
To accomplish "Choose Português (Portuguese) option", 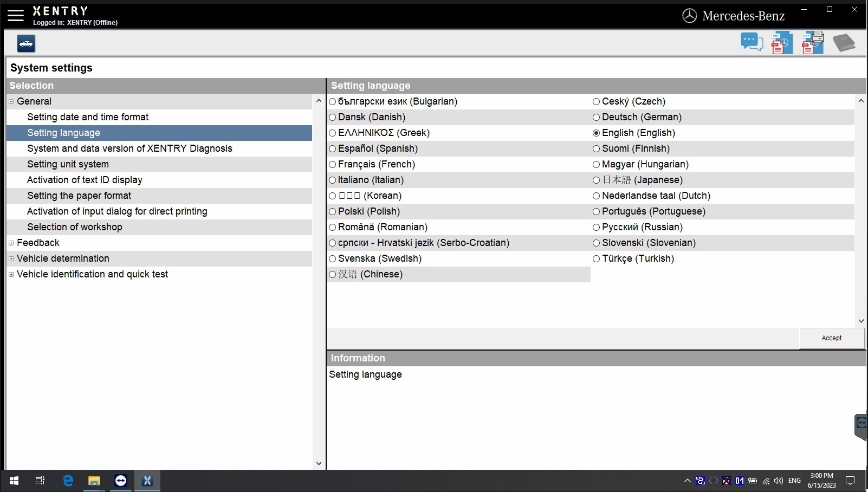I will 596,211.
